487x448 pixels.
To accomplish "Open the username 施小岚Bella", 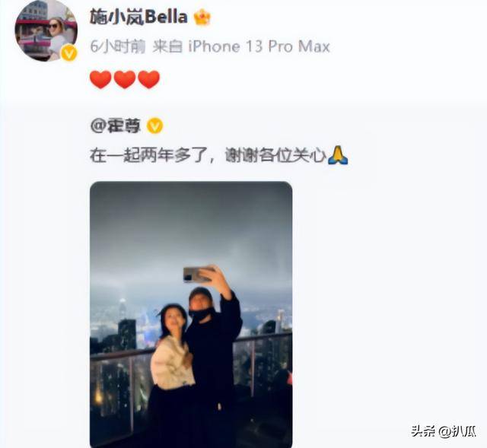I will point(138,17).
